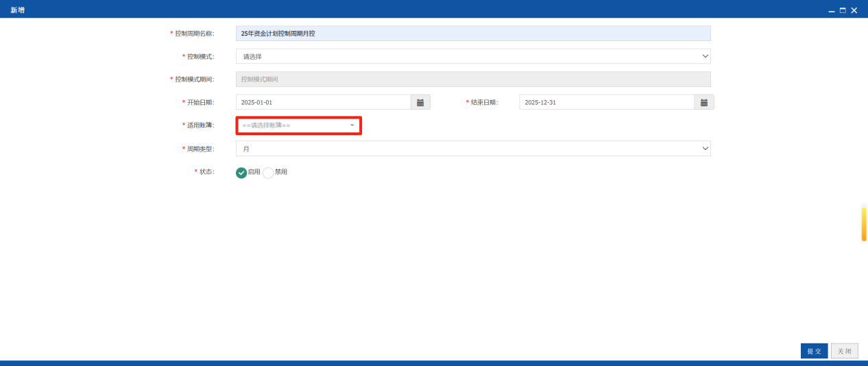
Task: Maximize the 新增 dialog window
Action: click(x=843, y=10)
